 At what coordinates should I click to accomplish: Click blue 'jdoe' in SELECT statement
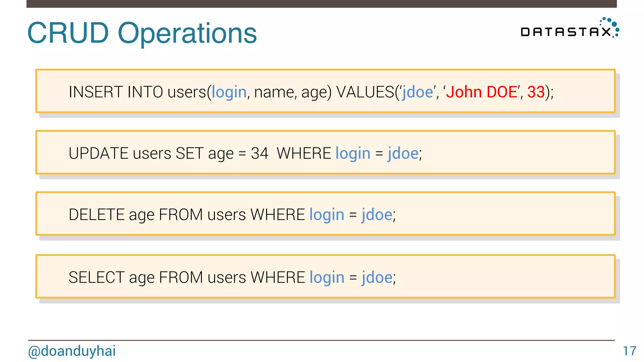click(x=377, y=277)
